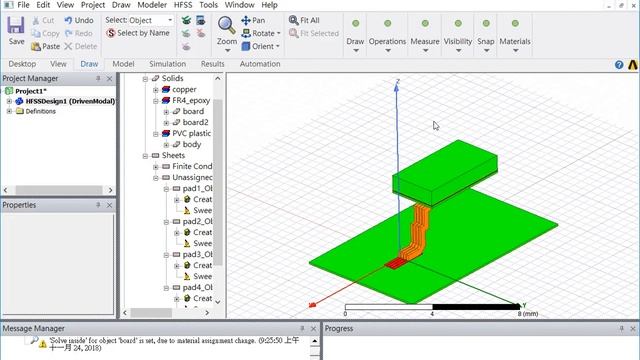Select the board2 object
The image size is (640, 360).
[x=196, y=122]
